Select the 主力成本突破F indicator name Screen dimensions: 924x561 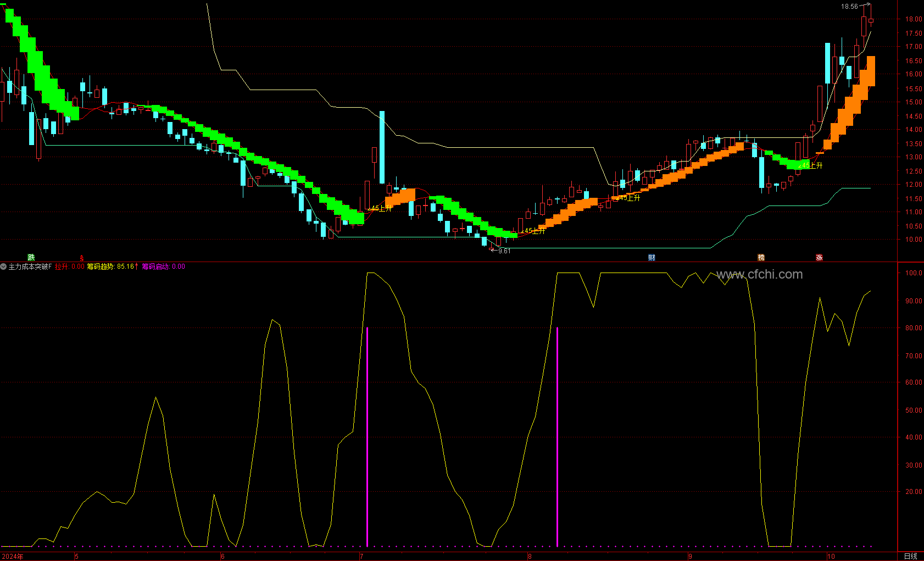coord(30,266)
